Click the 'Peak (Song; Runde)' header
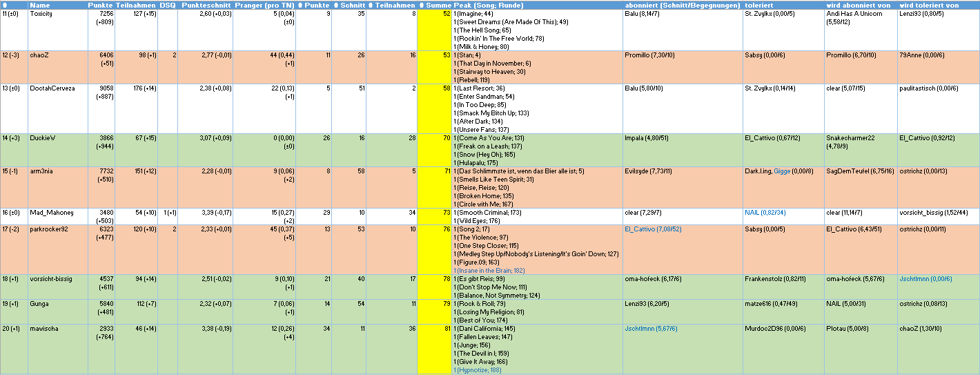This screenshot has width=980, height=375. pyautogui.click(x=538, y=5)
